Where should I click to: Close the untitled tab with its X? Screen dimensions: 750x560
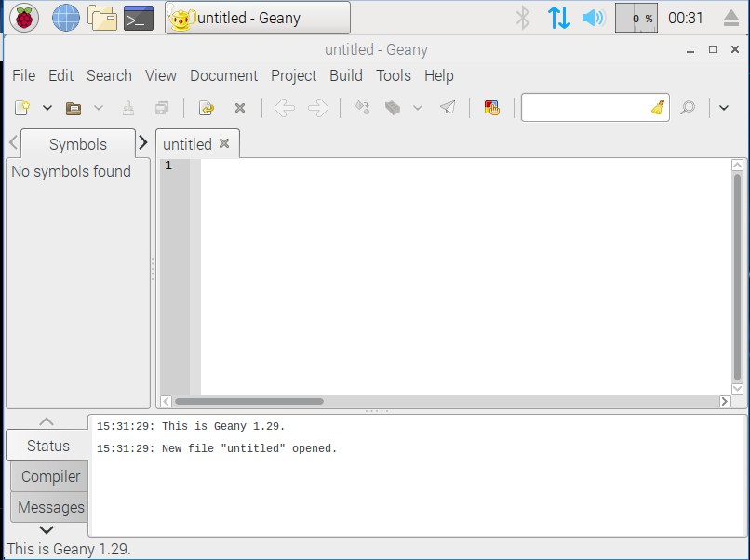click(224, 143)
